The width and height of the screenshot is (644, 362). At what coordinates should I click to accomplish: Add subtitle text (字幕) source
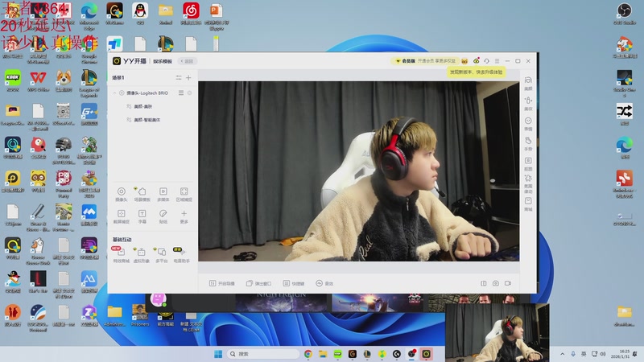(x=142, y=216)
